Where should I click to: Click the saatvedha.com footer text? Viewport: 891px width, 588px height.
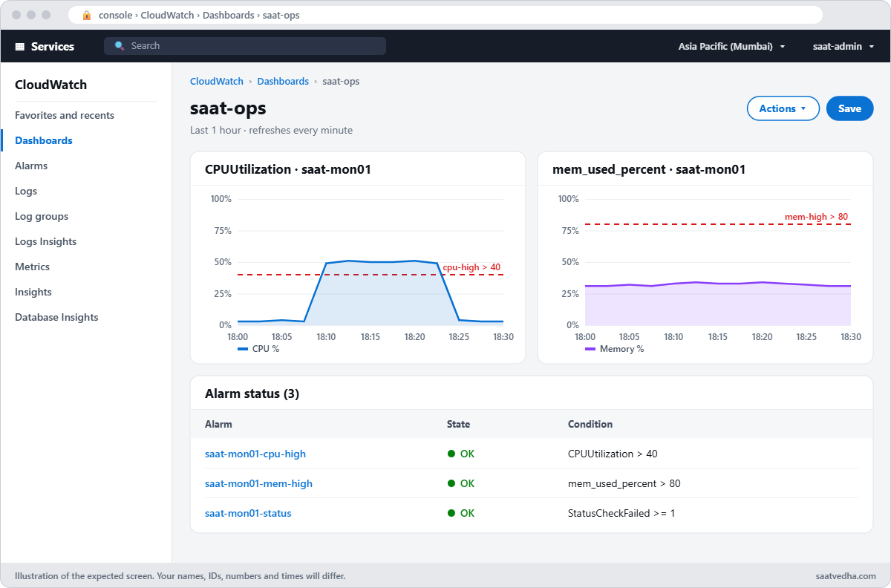(x=846, y=575)
